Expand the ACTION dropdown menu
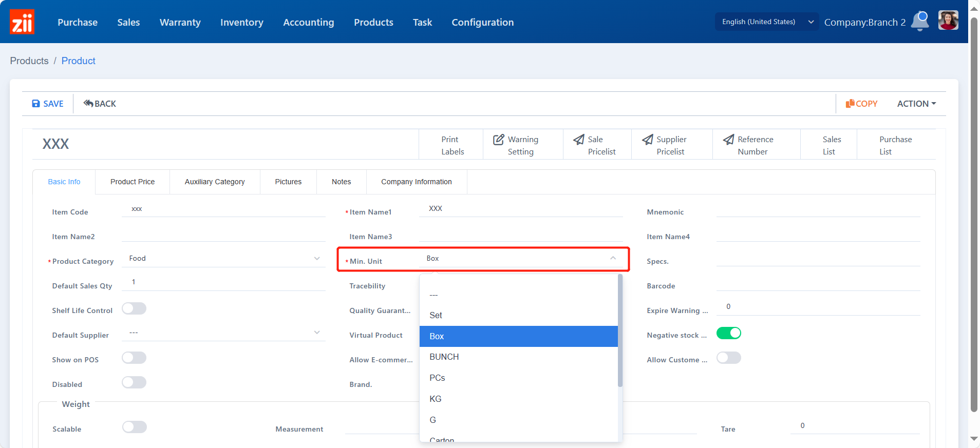Viewport: 980px width, 448px height. 916,104
